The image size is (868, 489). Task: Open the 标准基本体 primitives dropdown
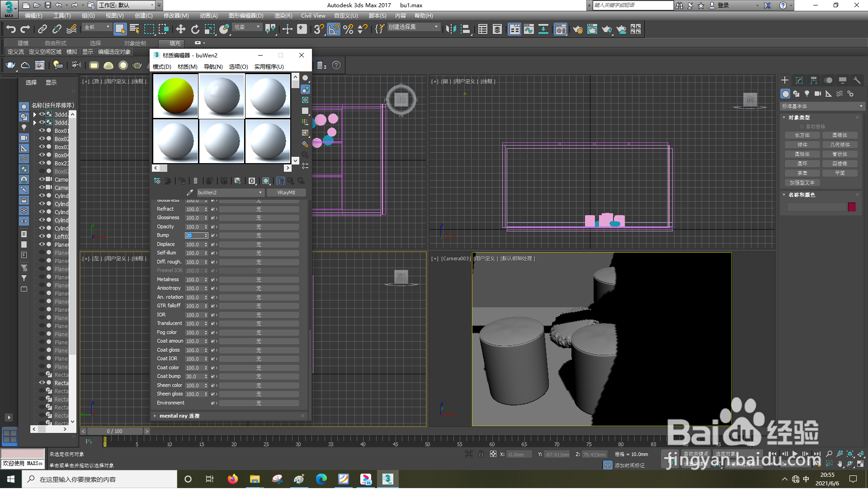[821, 106]
